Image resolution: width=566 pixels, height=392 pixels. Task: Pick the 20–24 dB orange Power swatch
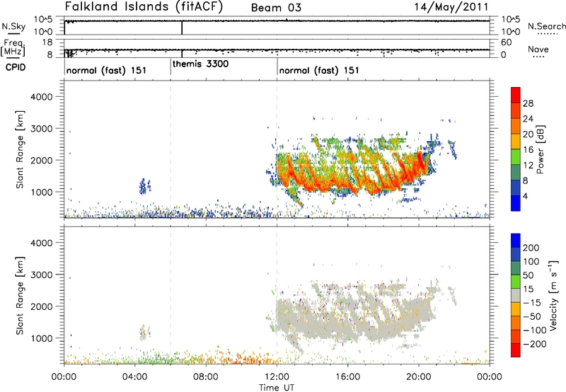pyautogui.click(x=516, y=126)
